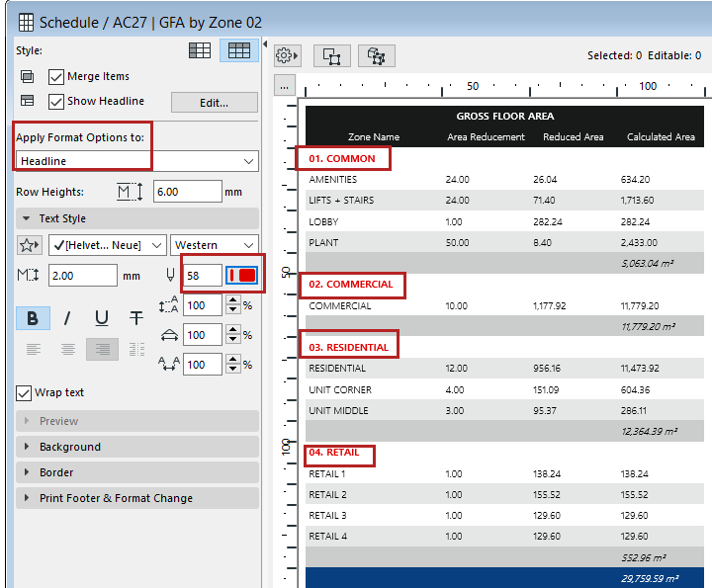This screenshot has height=588, width=712.
Task: Click the select-in-3D toolbar icon
Action: 377,56
